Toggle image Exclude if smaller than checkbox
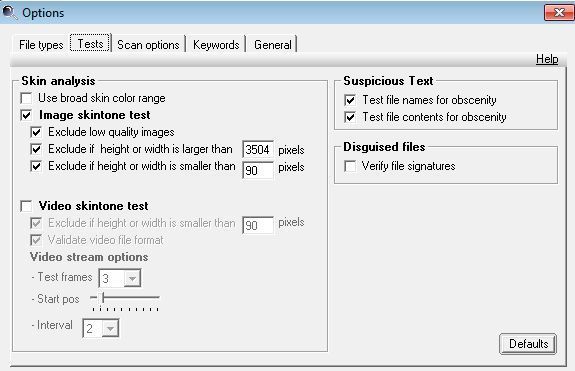Viewport: 575px width, 371px height. pos(36,166)
